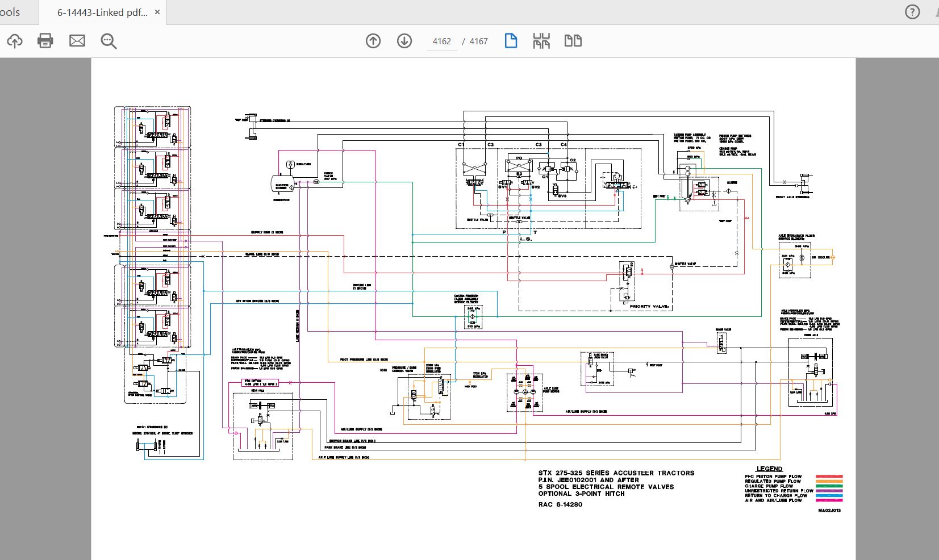Go to previous page with up arrow
939x560 pixels.
[x=373, y=41]
